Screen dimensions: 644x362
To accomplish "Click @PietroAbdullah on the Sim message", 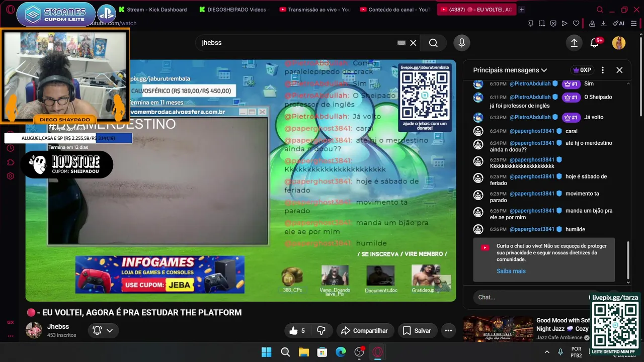I will click(530, 83).
